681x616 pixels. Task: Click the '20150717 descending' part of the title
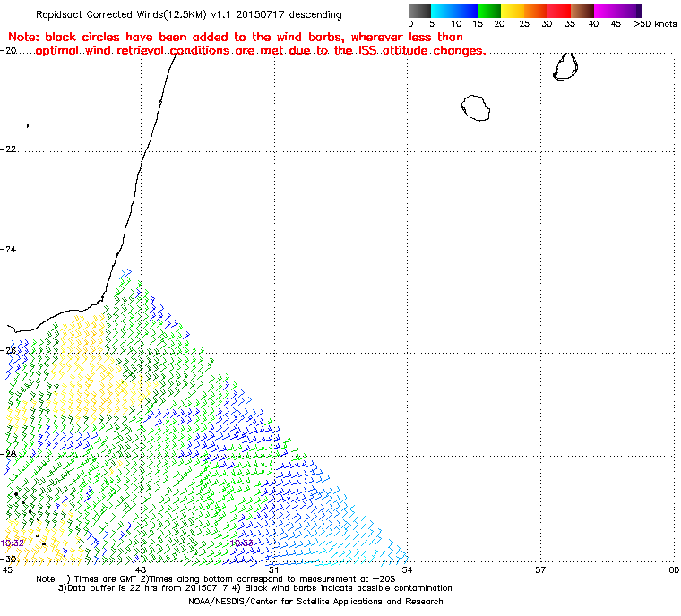[289, 14]
